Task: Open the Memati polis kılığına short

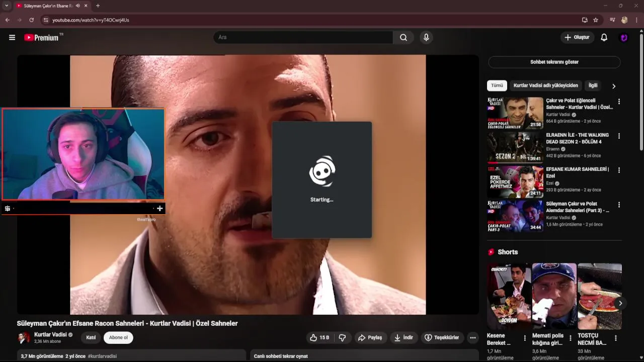Action: tap(554, 296)
